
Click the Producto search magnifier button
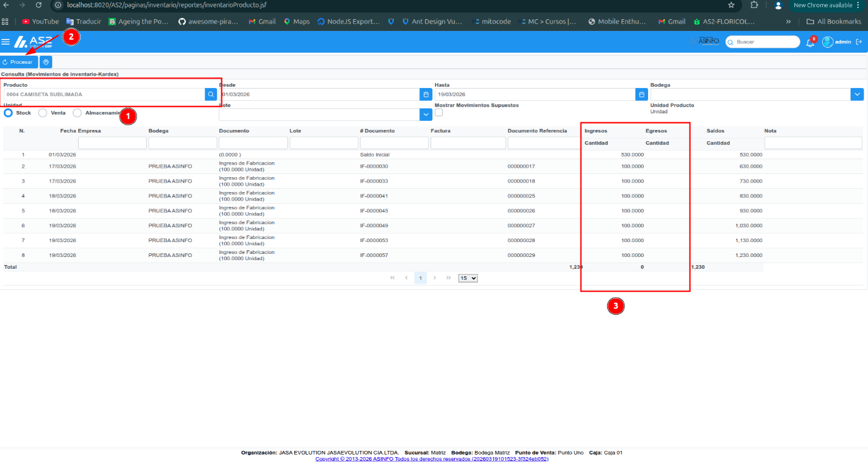[x=211, y=94]
